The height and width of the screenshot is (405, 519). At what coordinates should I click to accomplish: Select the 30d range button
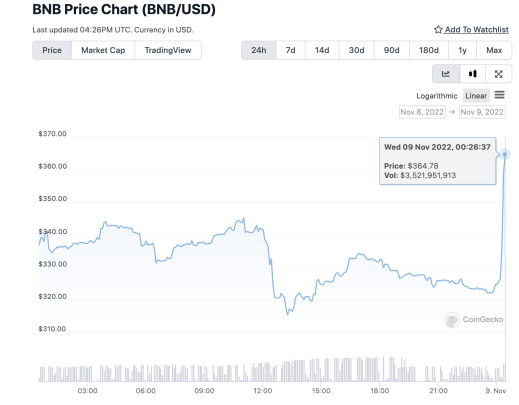coord(356,50)
